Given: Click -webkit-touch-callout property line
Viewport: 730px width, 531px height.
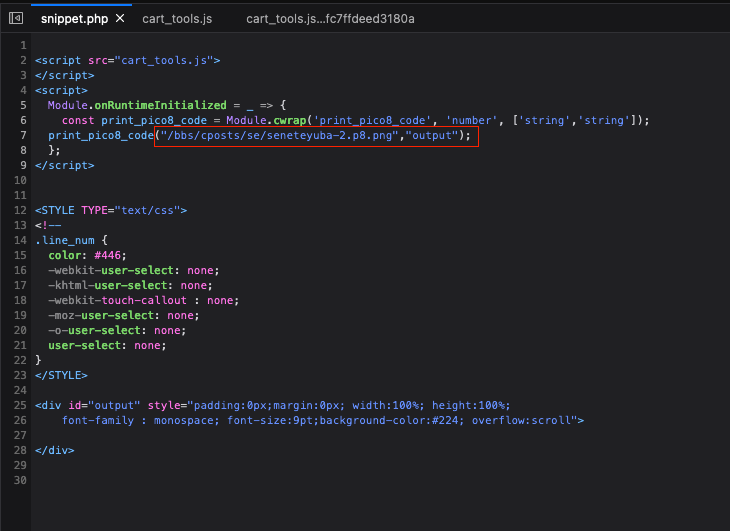Looking at the screenshot, I should 143,301.
